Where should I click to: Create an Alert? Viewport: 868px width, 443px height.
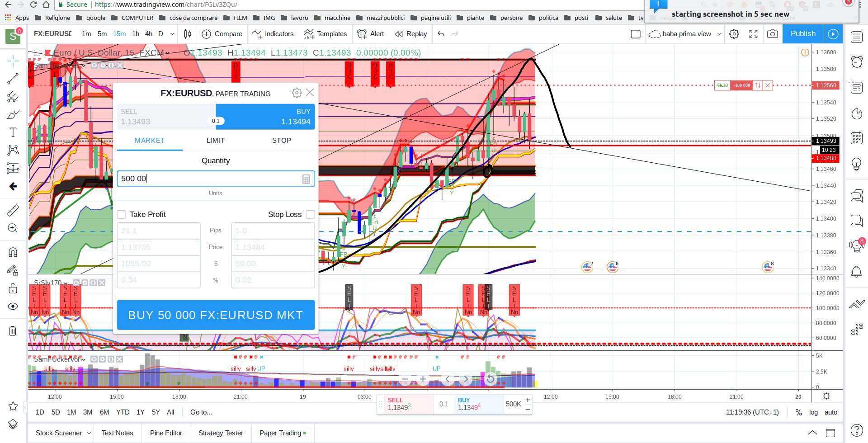click(x=371, y=34)
